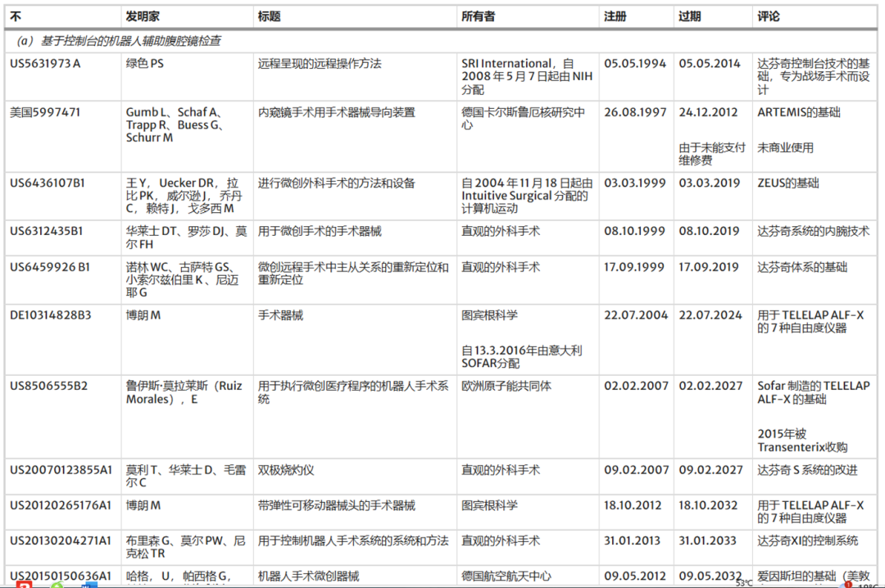885x588 pixels.
Task: Click the 标题 column header
Action: tap(270, 16)
